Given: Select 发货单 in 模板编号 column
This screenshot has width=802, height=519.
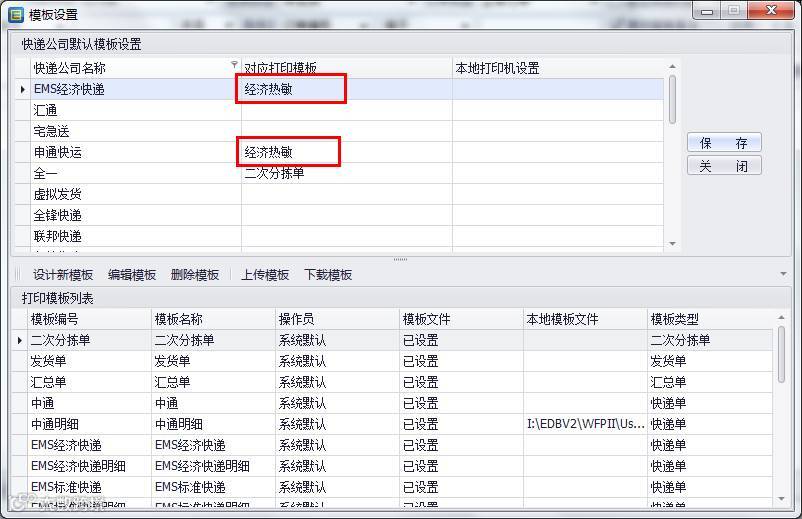Looking at the screenshot, I should (90, 361).
